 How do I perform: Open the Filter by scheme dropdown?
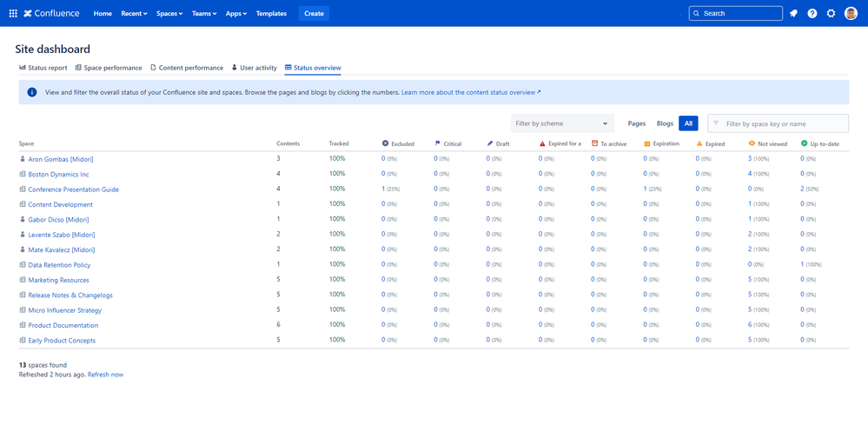562,123
